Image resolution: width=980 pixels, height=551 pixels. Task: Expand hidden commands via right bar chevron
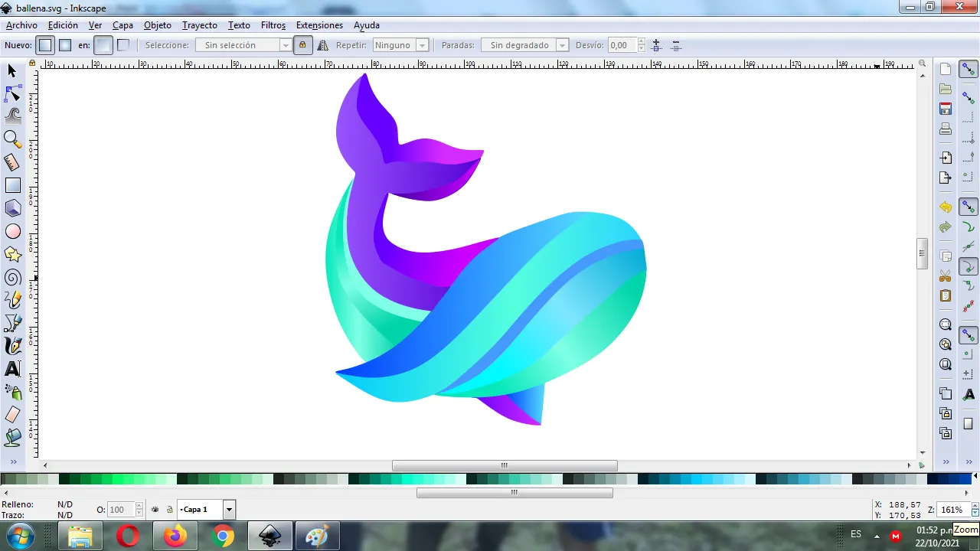click(x=946, y=462)
